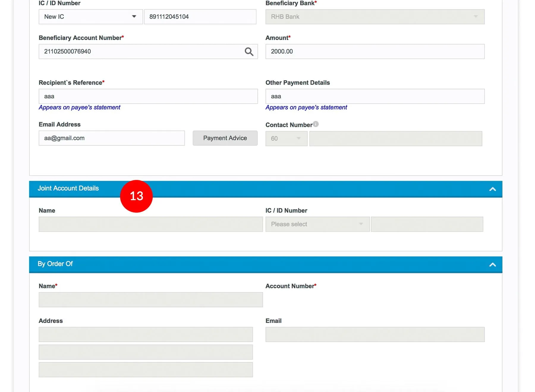Image resolution: width=535 pixels, height=392 pixels.
Task: Open the joint account ID type dropdown
Action: point(317,224)
